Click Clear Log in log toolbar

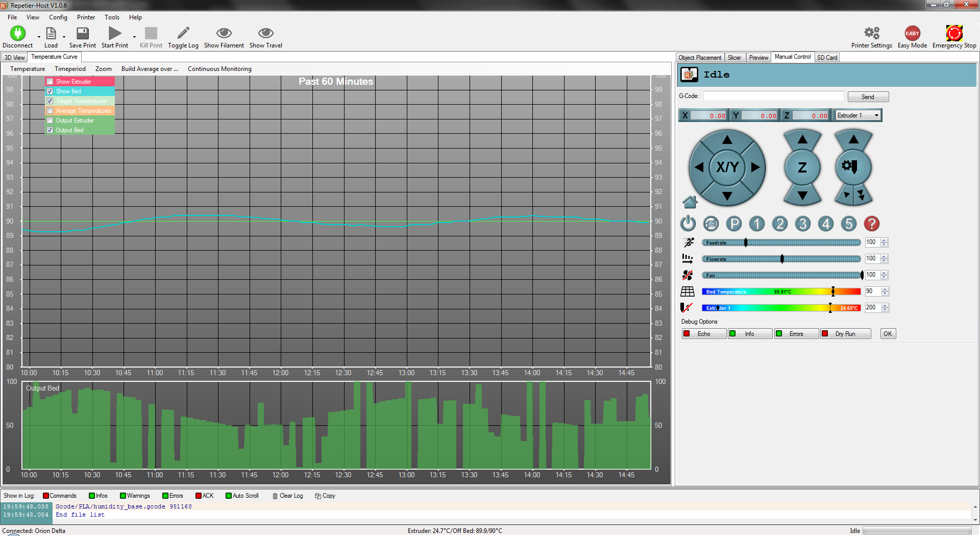coord(288,496)
